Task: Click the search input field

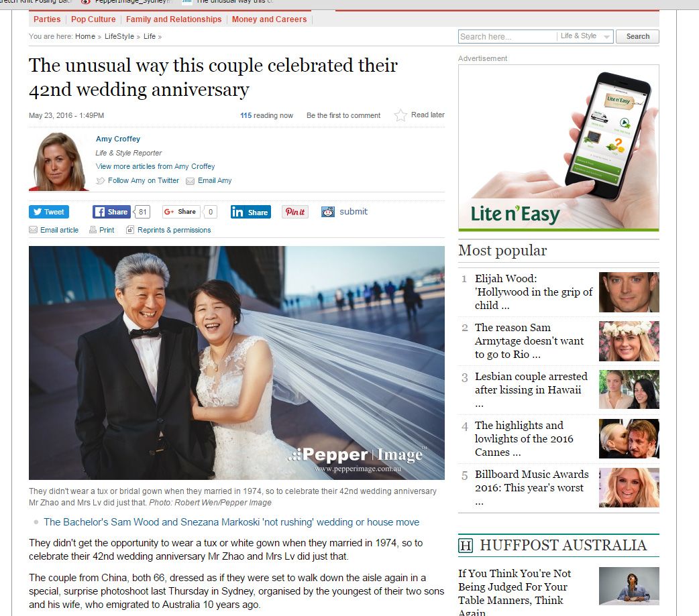Action: point(507,36)
